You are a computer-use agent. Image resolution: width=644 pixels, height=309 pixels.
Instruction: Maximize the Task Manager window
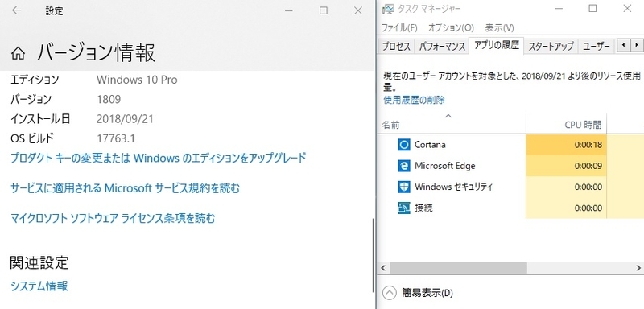[592, 8]
